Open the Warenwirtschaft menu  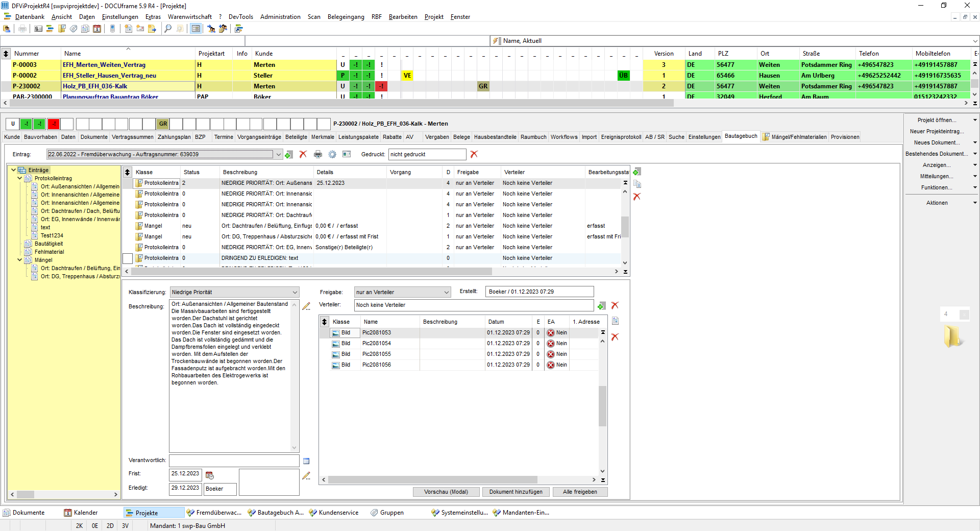coord(190,17)
